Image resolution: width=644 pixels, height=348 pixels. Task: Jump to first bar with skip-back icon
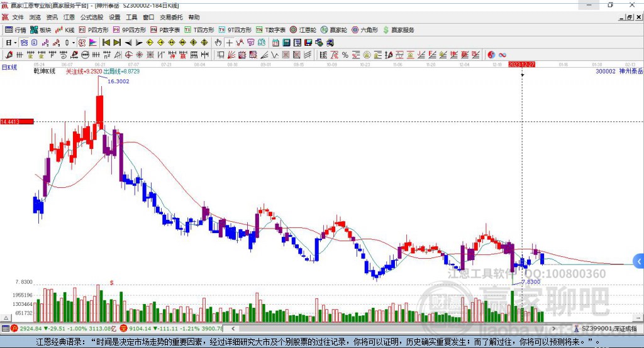106,43
